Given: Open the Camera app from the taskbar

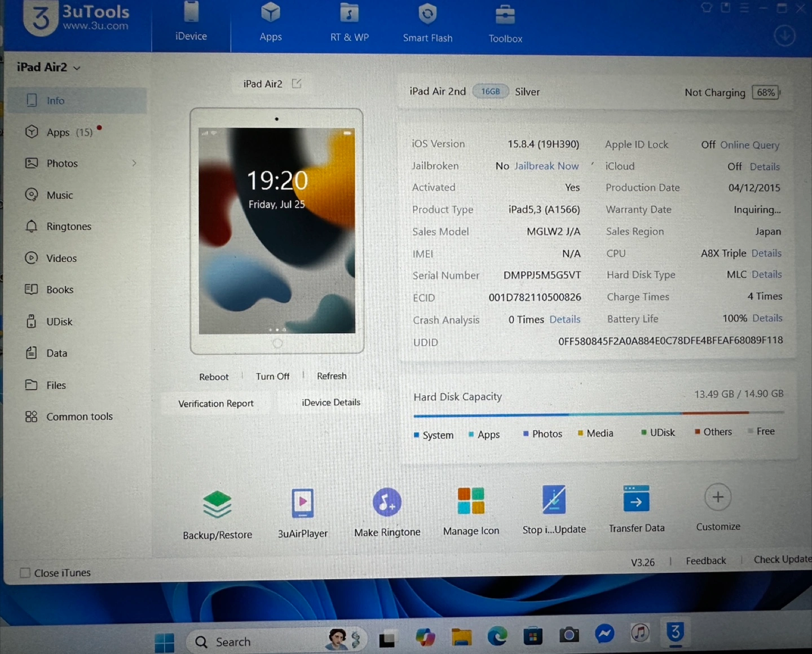Looking at the screenshot, I should pyautogui.click(x=569, y=635).
